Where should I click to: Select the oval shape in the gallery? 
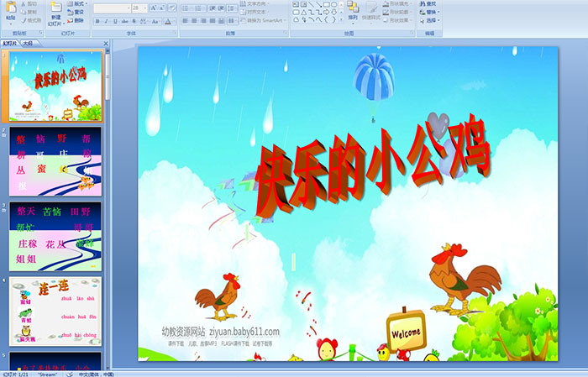334,4
